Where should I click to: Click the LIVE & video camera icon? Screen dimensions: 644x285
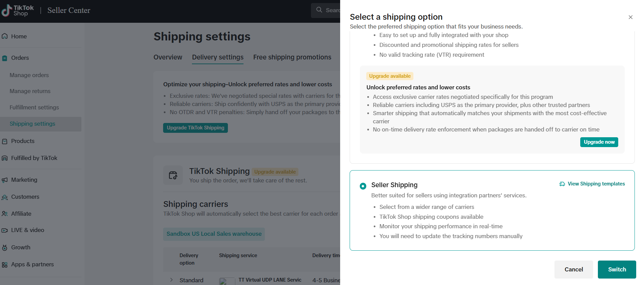(5, 230)
